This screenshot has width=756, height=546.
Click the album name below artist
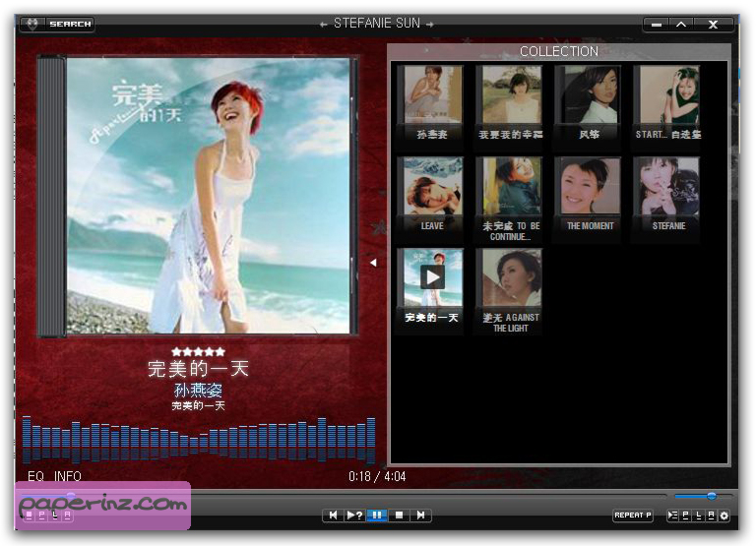[198, 405]
